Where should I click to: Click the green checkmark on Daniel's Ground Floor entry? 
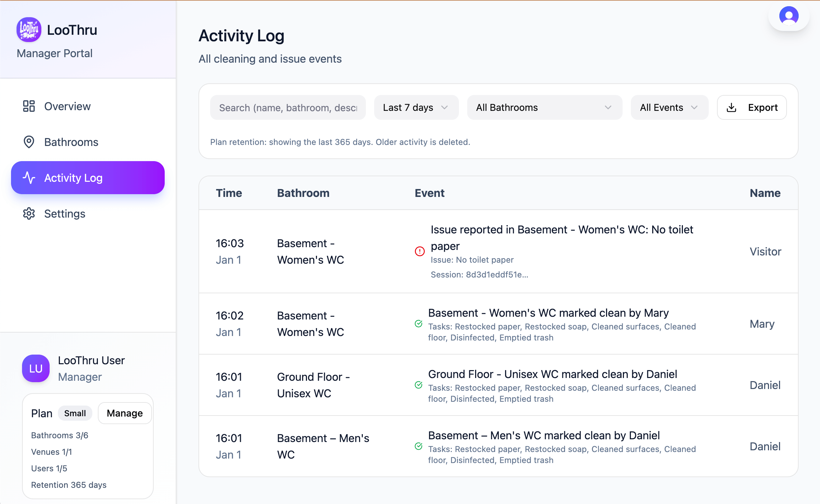click(x=419, y=385)
